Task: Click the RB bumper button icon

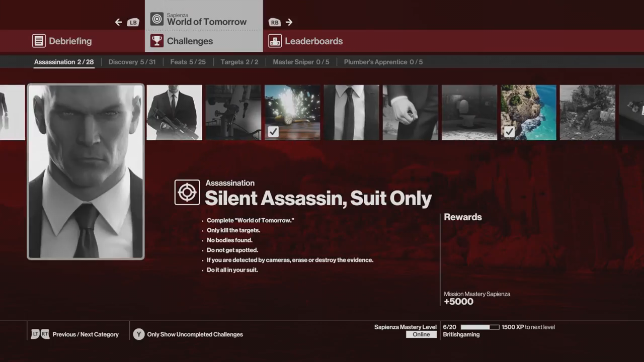Action: coord(274,22)
